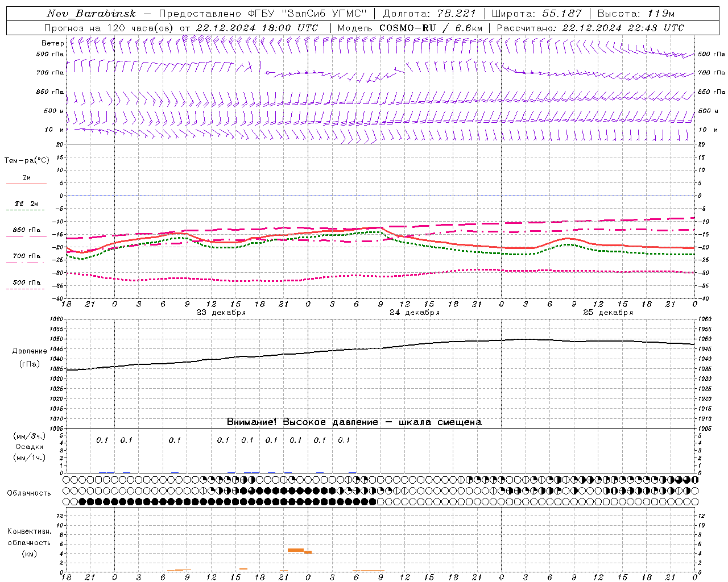Viewport: 728px width, 582px height.
Task: Select the '500 м' wind level label
Action: coord(55,111)
